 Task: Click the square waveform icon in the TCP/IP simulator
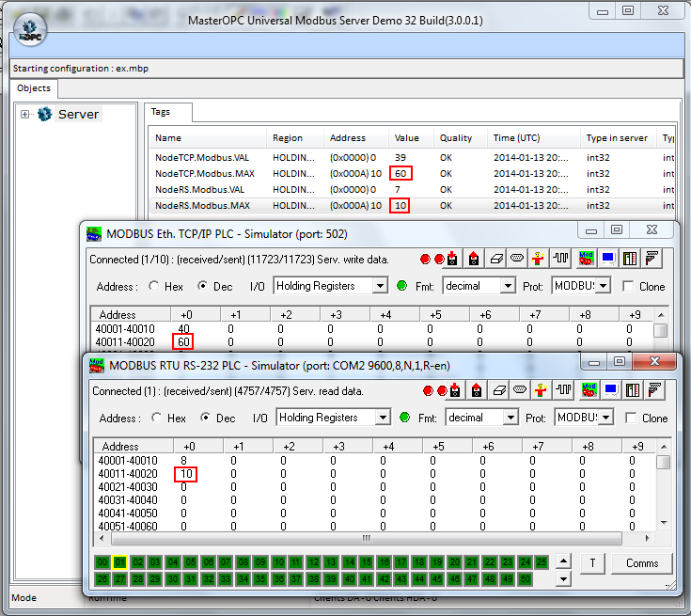coord(561,258)
